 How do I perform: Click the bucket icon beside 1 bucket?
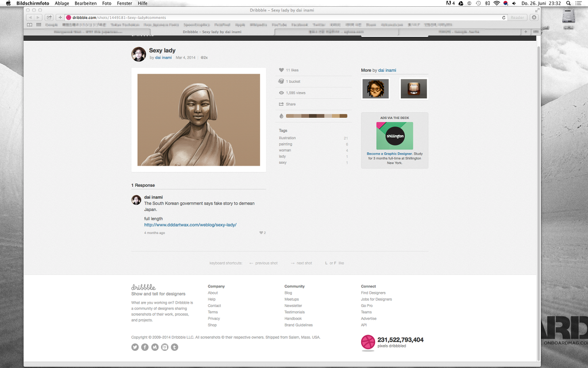pos(281,81)
